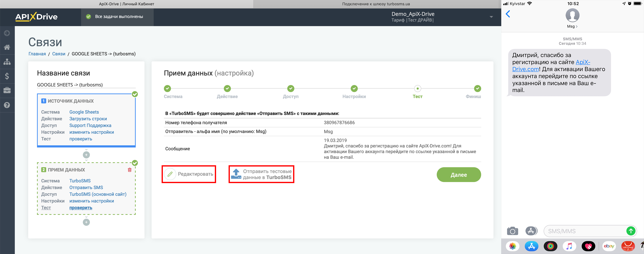Open TurboSMS system link
The image size is (644, 254).
(80, 181)
